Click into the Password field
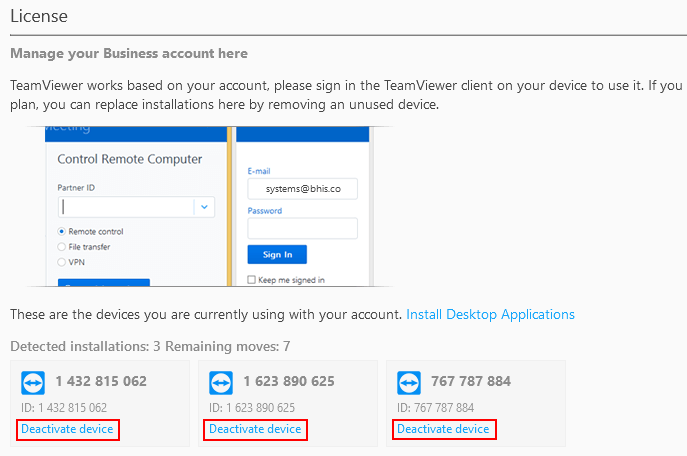This screenshot has height=456, width=687. click(302, 228)
